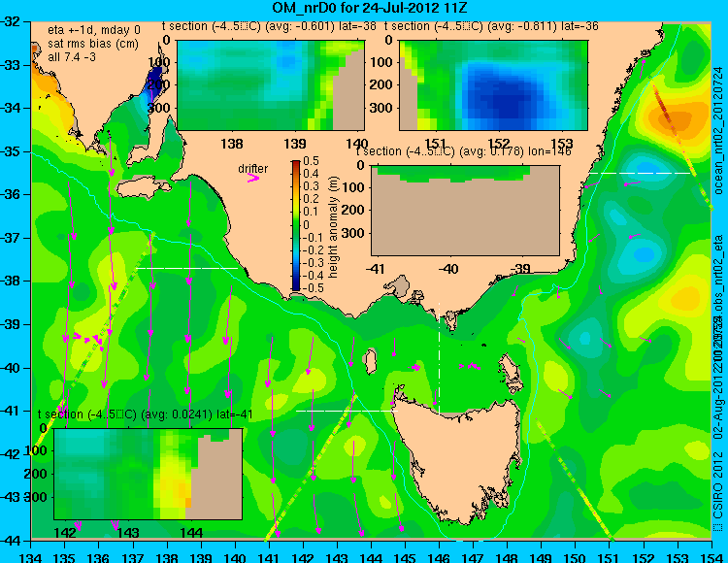Viewport: 728px width, 563px height.
Task: Click the white dashed section line near 152E
Action: point(641,173)
